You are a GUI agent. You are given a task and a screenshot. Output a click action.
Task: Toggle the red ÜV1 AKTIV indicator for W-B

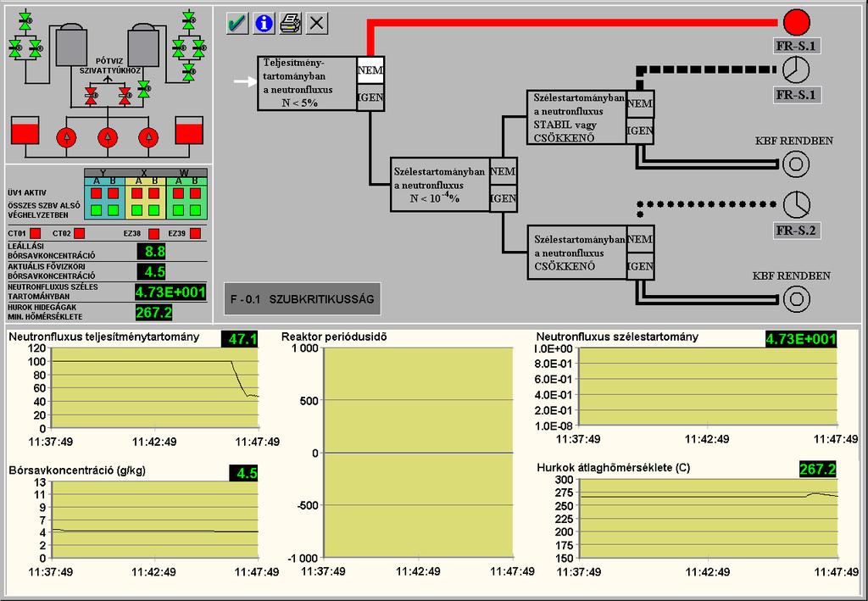(x=195, y=193)
